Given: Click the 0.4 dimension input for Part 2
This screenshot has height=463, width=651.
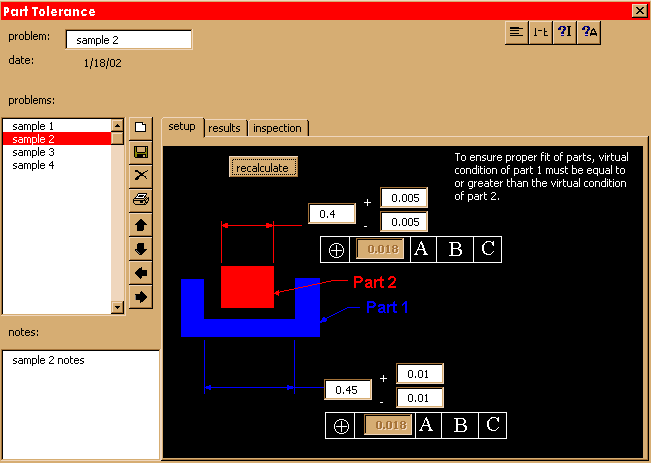Looking at the screenshot, I should pyautogui.click(x=332, y=214).
